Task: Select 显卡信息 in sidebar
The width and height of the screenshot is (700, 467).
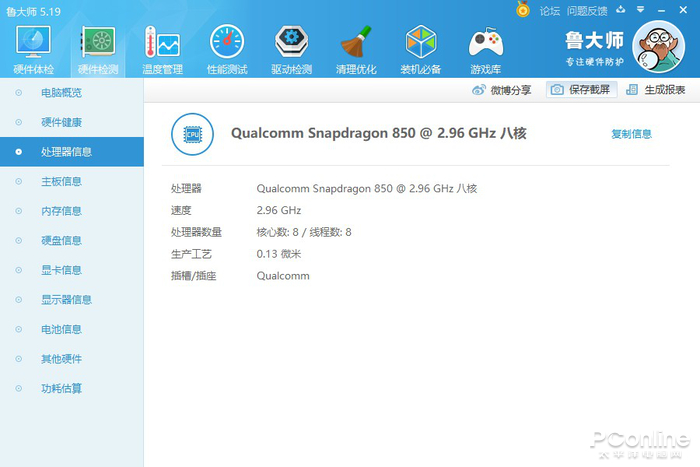Action: pos(72,270)
